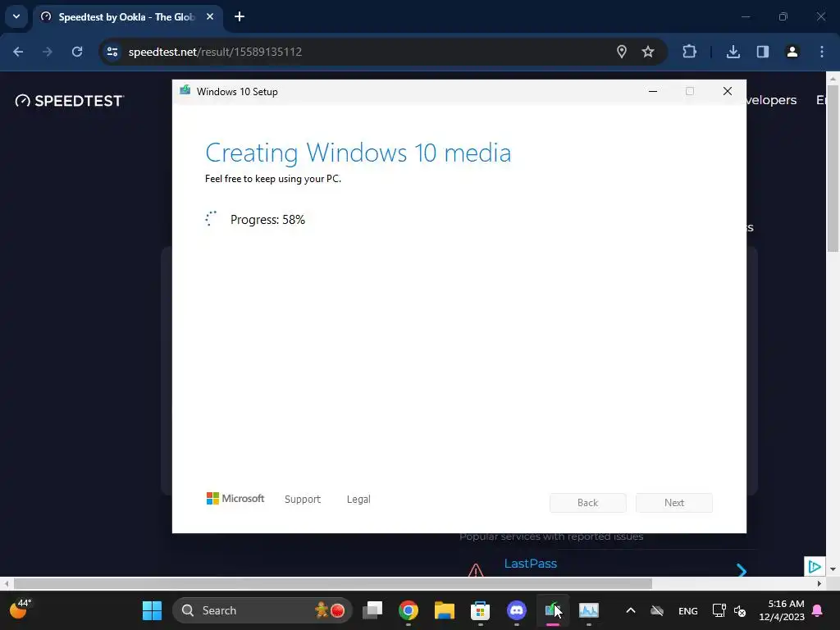Open Chrome three-dot menu
Screen dimensions: 840x630
[x=821, y=52]
